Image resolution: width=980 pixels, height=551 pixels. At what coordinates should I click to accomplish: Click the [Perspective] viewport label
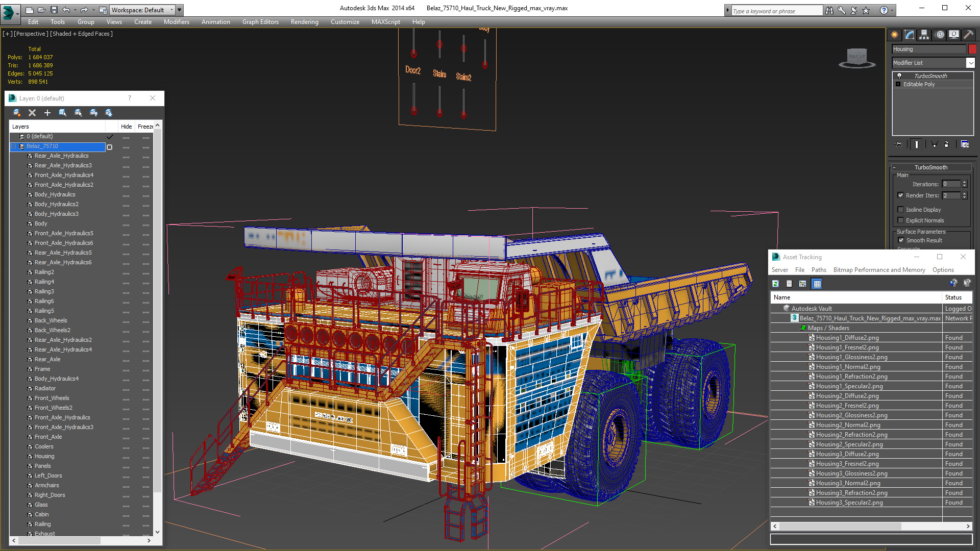(31, 34)
